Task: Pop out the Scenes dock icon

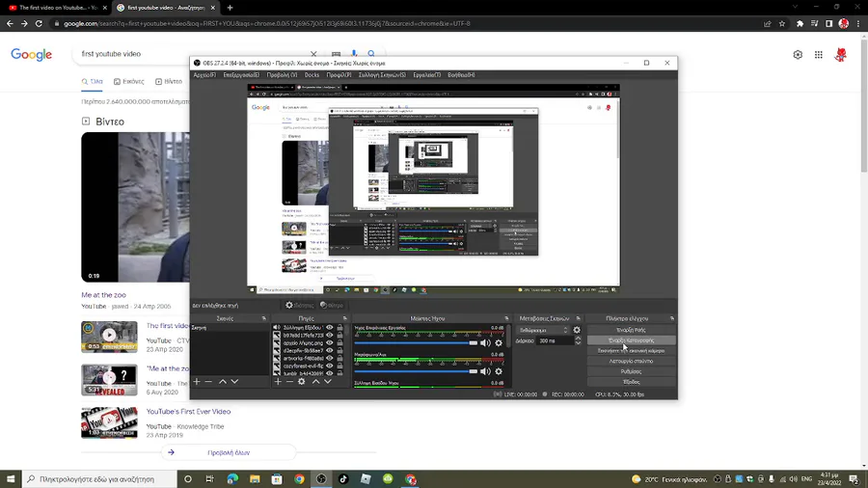Action: pos(264,318)
